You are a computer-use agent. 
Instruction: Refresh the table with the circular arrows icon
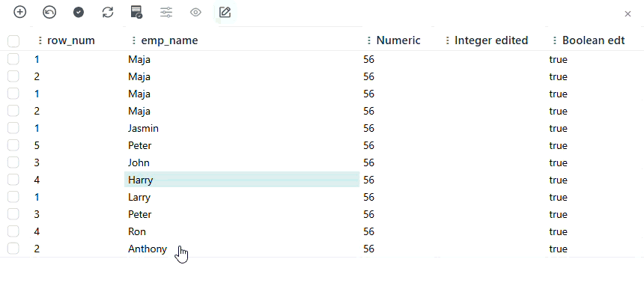pos(108,12)
